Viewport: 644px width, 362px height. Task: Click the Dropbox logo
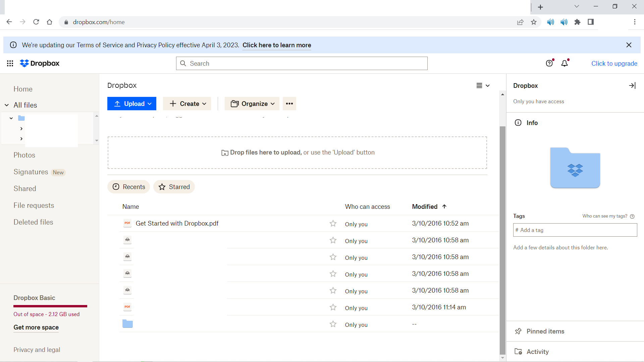pos(40,63)
